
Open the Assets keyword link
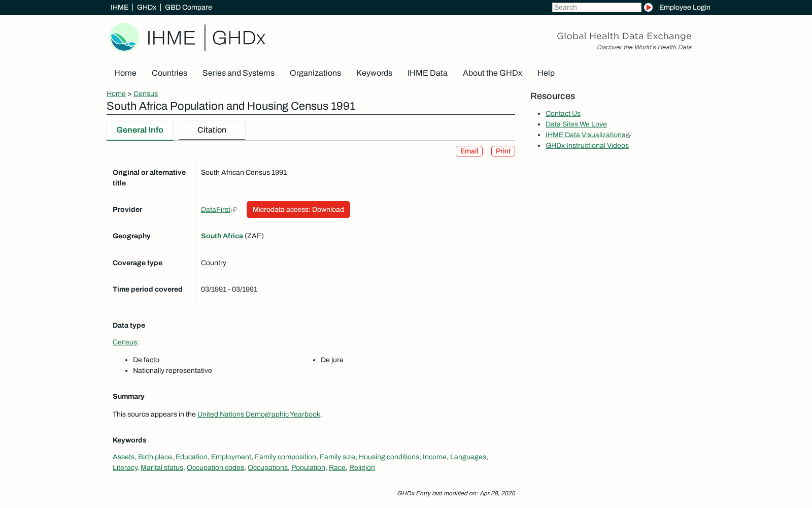123,457
